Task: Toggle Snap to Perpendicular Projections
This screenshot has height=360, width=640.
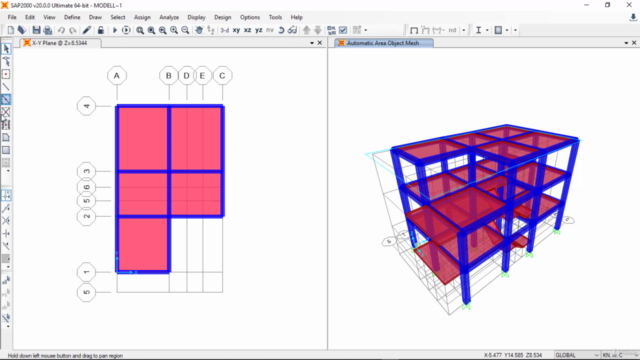Action: (x=6, y=233)
